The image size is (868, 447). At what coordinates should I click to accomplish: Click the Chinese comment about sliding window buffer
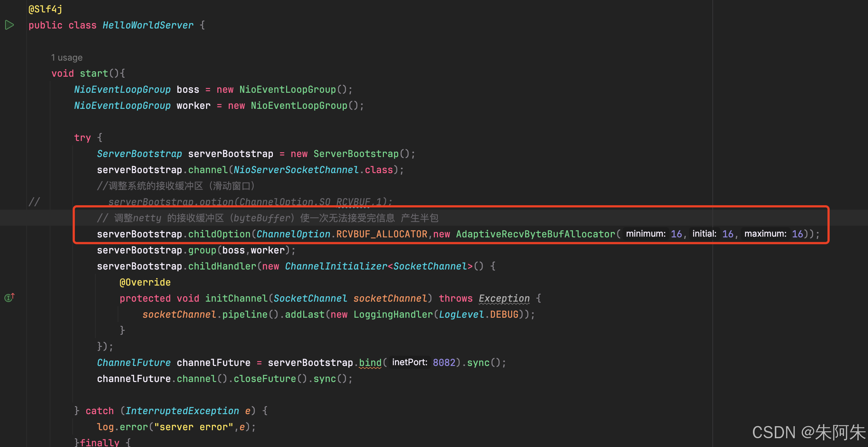(176, 186)
